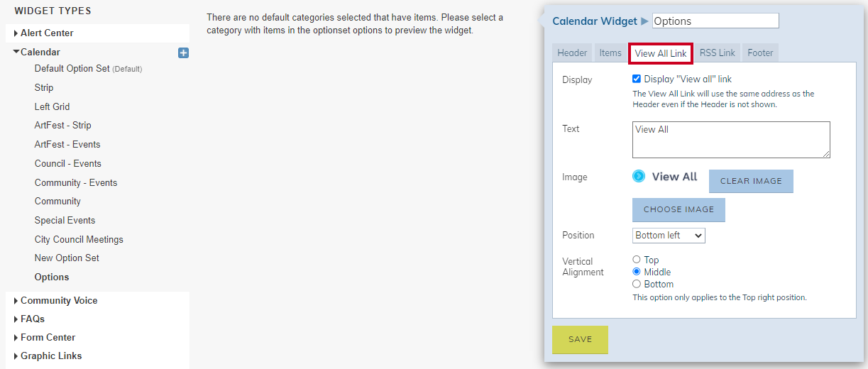Screen dimensions: 868x369
Task: Click the option set name field
Action: coord(715,21)
